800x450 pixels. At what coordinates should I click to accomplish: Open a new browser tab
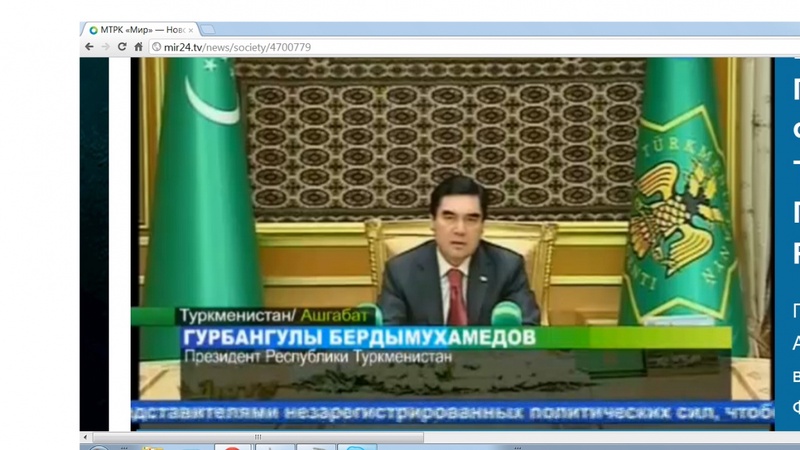pos(208,30)
